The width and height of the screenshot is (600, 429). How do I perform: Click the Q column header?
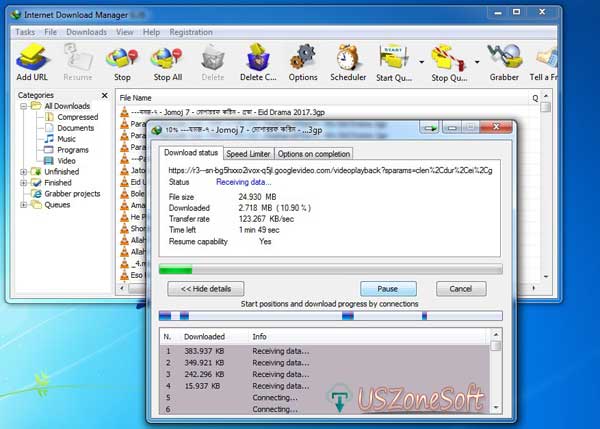pyautogui.click(x=535, y=98)
